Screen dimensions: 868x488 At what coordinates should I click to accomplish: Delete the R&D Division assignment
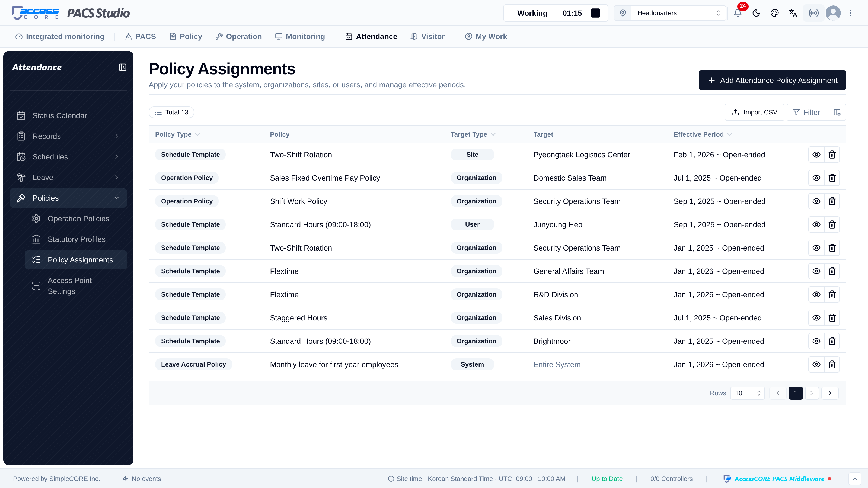(x=832, y=295)
